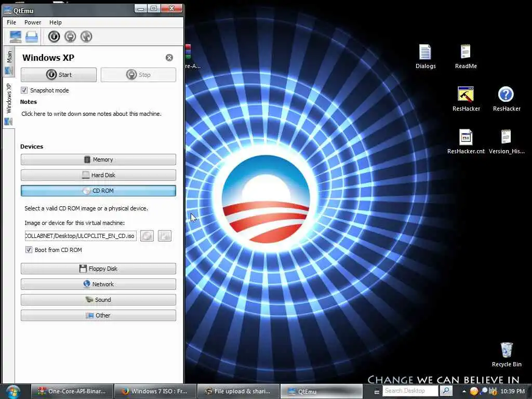Screen dimensions: 532x399
Task: Expand the Floppy Disk device section
Action: coord(98,269)
